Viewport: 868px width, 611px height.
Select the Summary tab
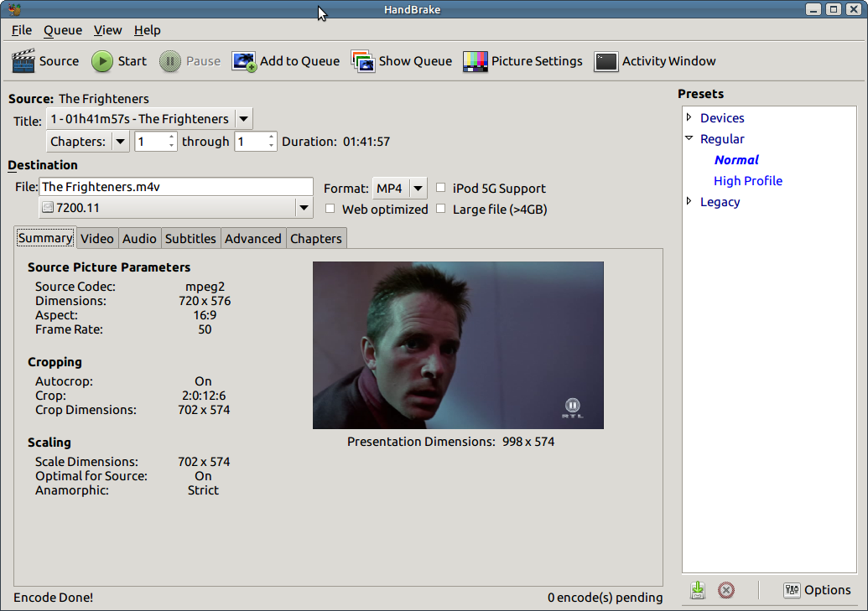[44, 238]
